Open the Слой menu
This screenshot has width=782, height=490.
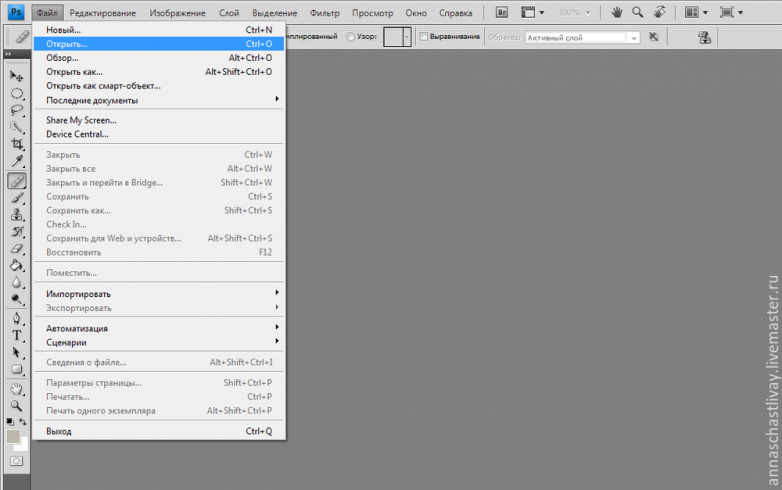[229, 13]
